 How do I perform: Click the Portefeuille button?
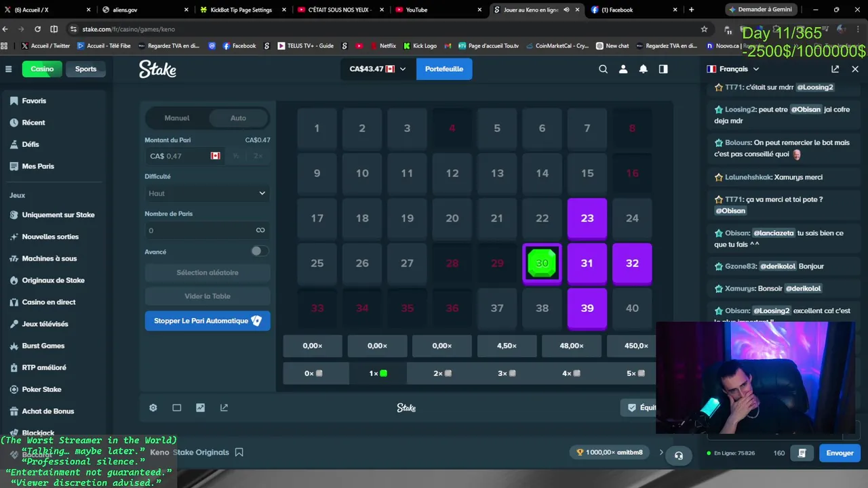(x=444, y=69)
